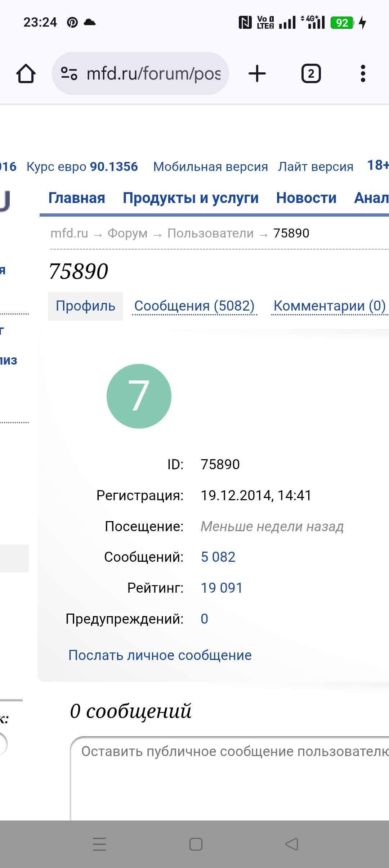Tap the Android recent apps navigation button
This screenshot has height=868, width=389.
[99, 844]
